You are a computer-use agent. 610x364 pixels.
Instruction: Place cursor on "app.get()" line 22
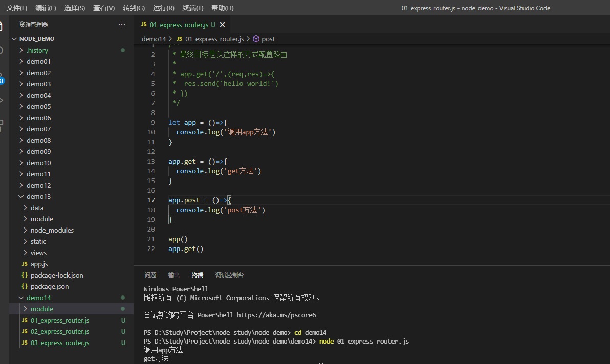coord(186,248)
